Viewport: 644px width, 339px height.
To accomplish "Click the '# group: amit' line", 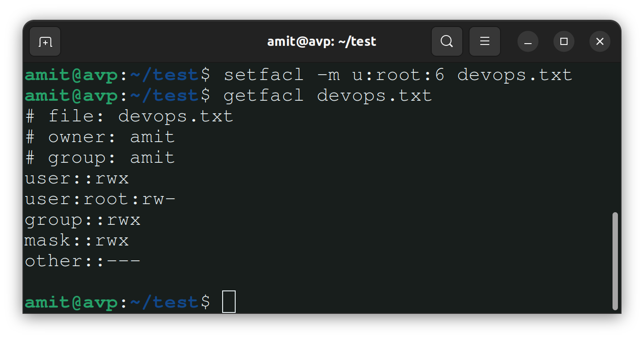I will click(x=100, y=158).
